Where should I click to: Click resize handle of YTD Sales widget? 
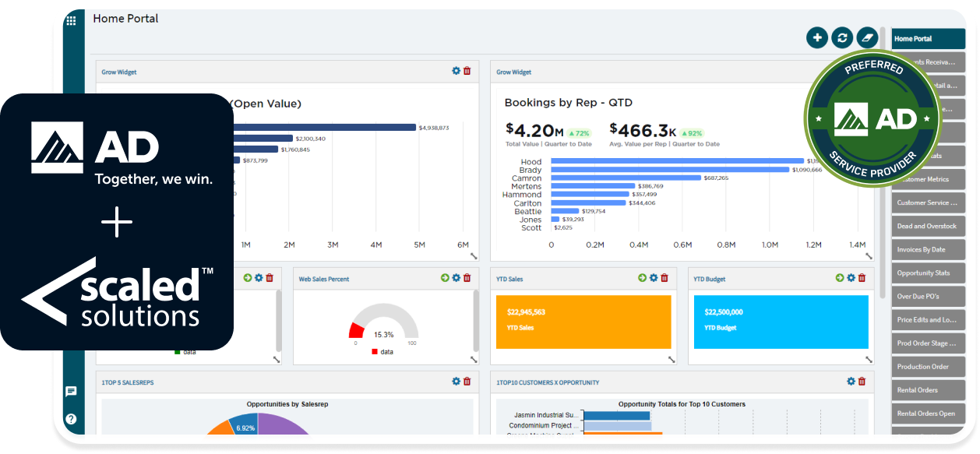click(672, 359)
